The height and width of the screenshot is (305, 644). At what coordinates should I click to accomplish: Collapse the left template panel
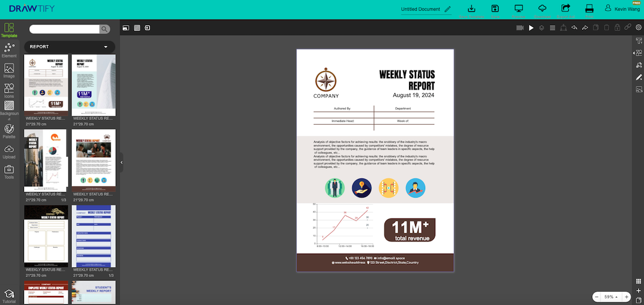pyautogui.click(x=122, y=163)
